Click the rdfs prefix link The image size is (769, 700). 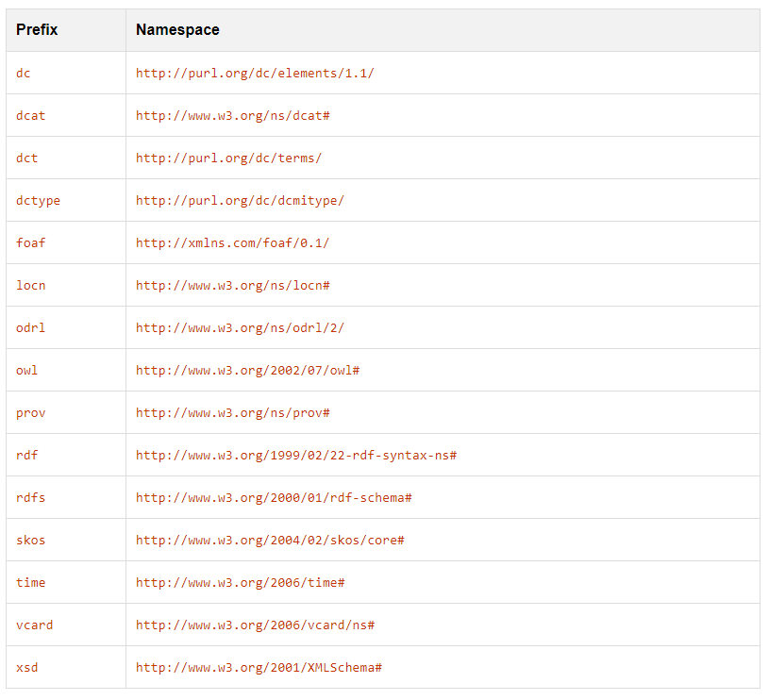(x=29, y=497)
